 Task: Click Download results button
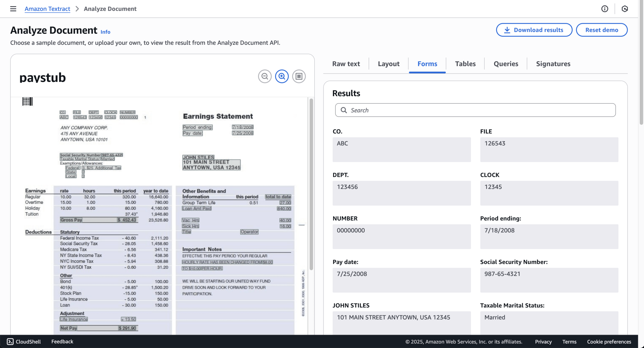click(x=534, y=30)
